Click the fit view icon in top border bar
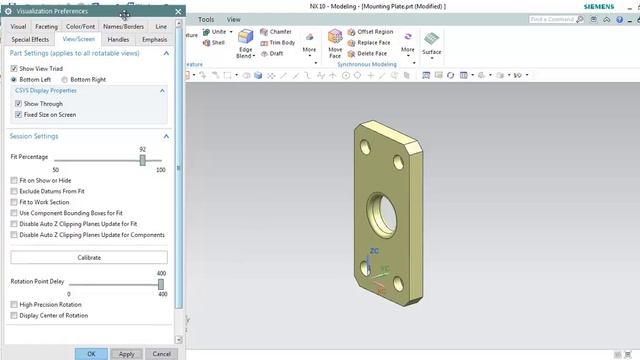 426,75
